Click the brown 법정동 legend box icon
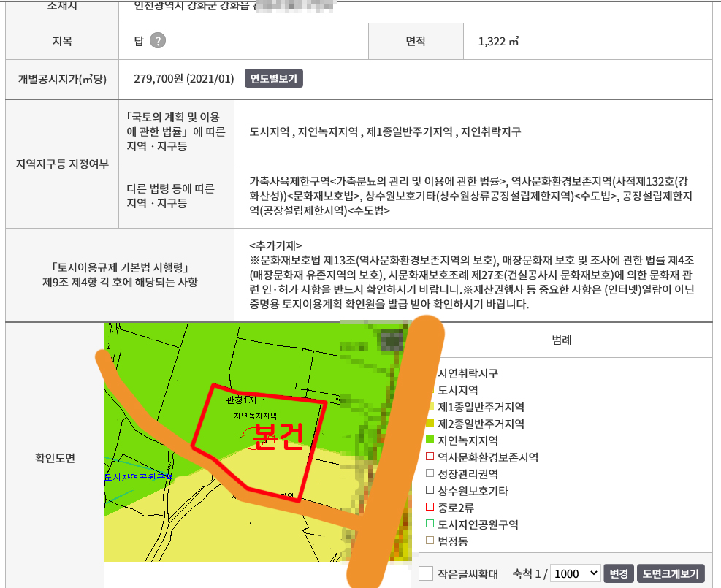 (x=431, y=541)
